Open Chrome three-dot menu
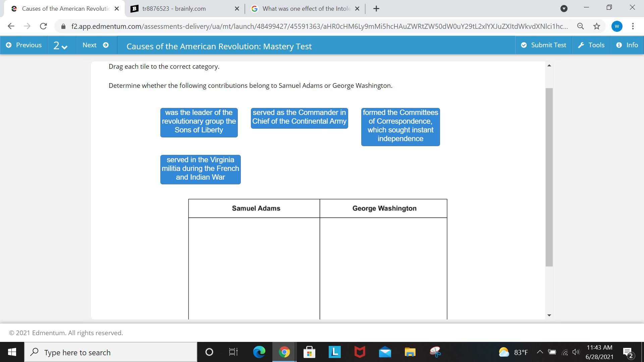Image resolution: width=644 pixels, height=362 pixels. coord(633,26)
